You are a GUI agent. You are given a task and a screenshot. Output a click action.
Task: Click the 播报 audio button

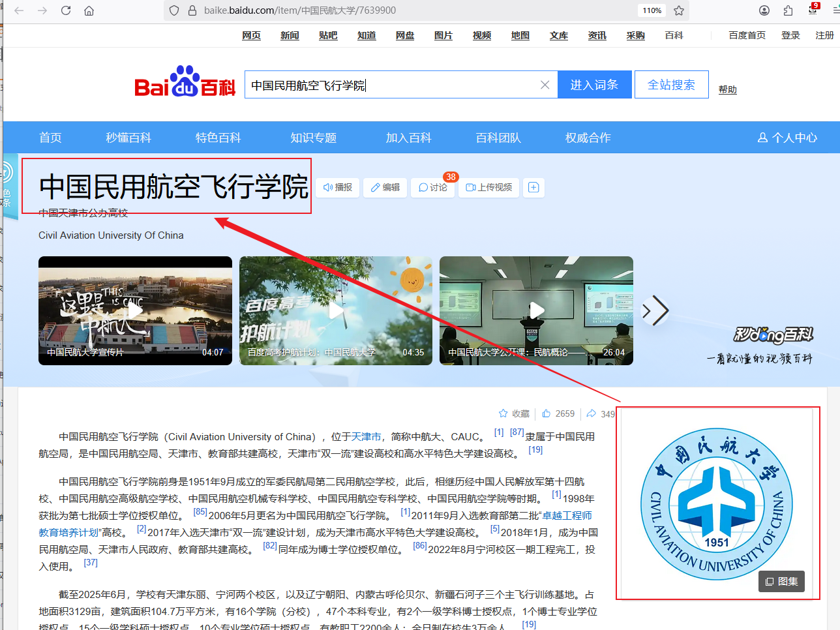click(x=338, y=187)
